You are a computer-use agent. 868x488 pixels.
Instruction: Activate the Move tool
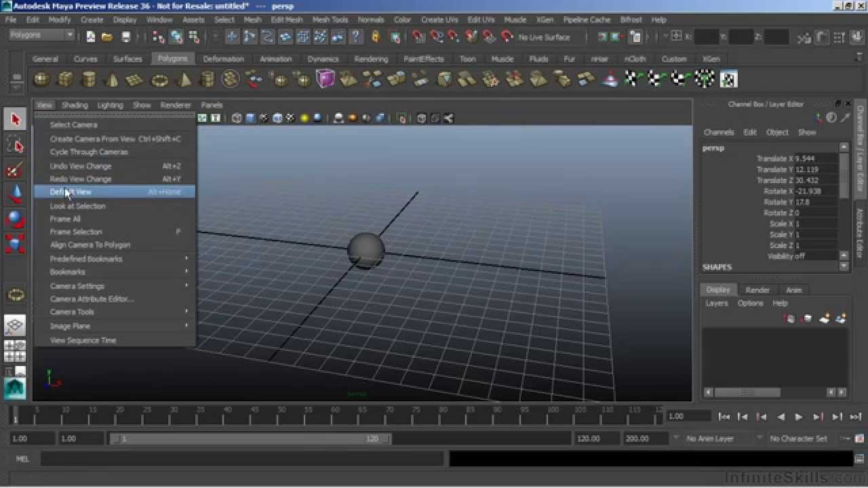click(x=15, y=195)
